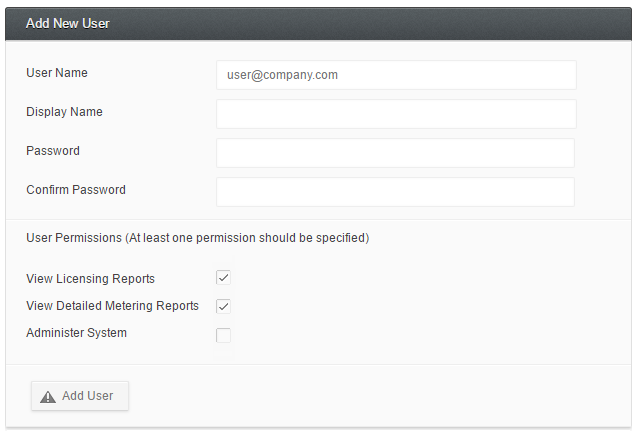Click into the Display Name text box
Viewport: 636px width, 434px height.
(396, 114)
